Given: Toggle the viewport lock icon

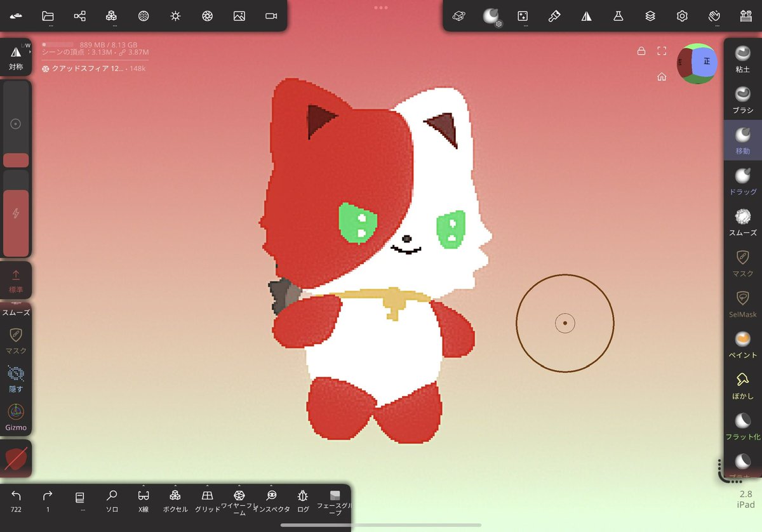Looking at the screenshot, I should click(641, 51).
